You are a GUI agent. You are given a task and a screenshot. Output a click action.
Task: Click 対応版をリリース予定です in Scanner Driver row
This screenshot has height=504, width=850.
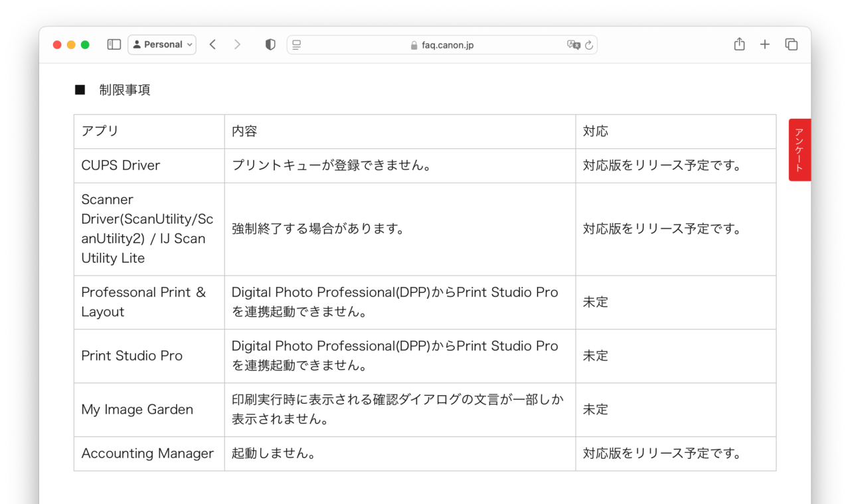(663, 229)
